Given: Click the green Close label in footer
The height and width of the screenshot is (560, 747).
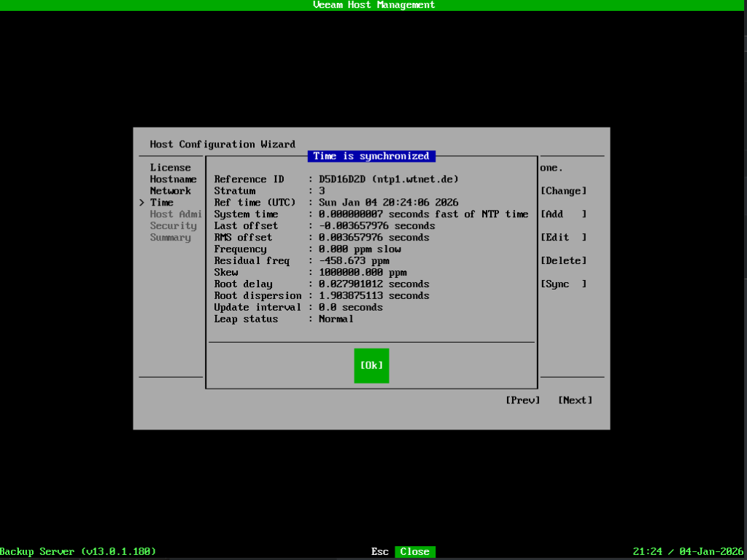Looking at the screenshot, I should pyautogui.click(x=414, y=552).
